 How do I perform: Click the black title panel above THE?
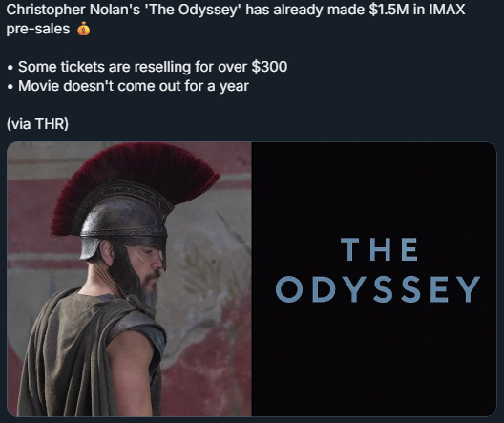[x=374, y=188]
